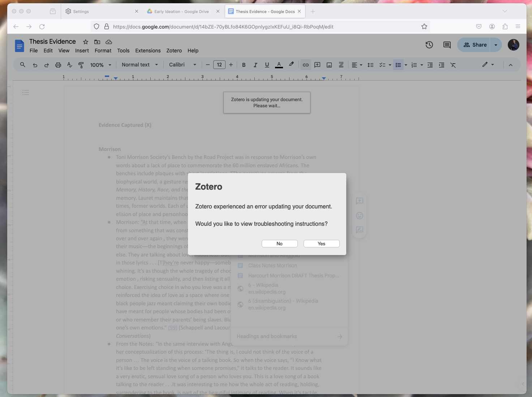Image resolution: width=532 pixels, height=397 pixels.
Task: Click the Print icon
Action: tap(58, 65)
